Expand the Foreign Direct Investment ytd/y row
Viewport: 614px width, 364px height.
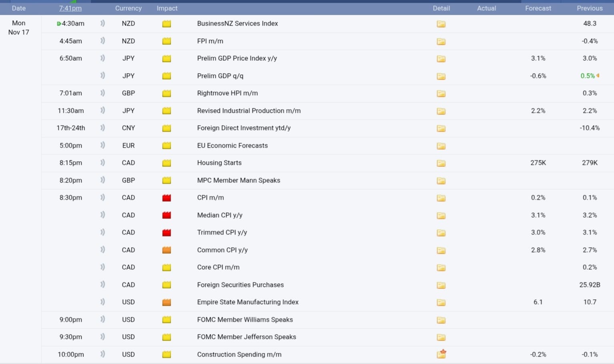(243, 128)
